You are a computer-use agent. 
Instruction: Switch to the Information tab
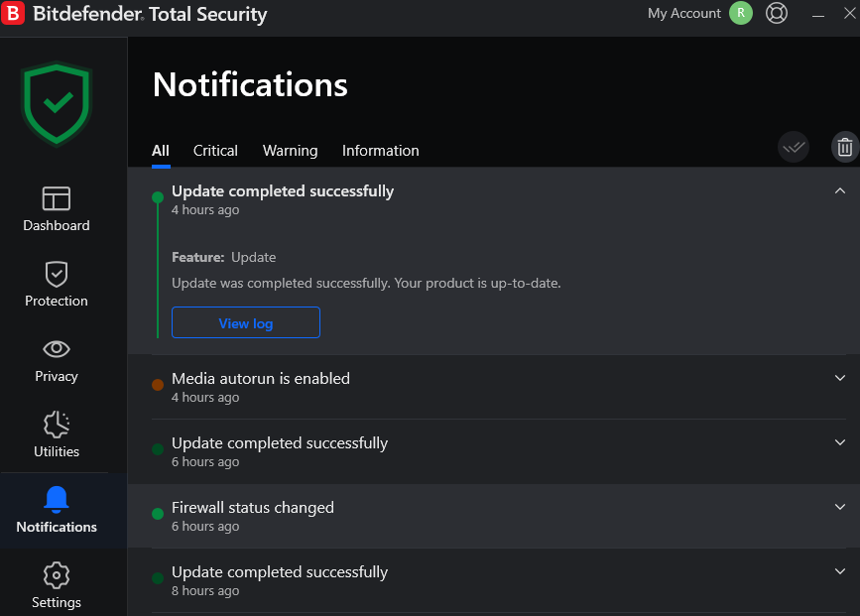[380, 151]
